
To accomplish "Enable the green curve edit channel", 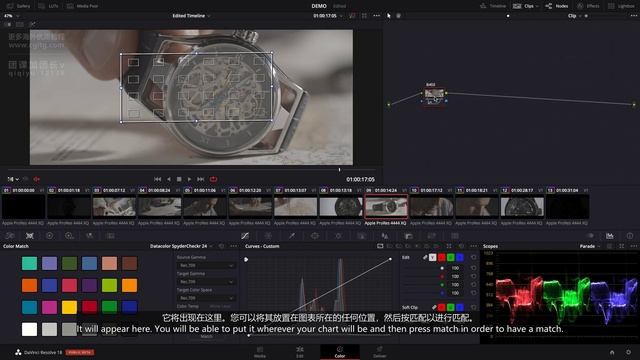I will point(451,257).
